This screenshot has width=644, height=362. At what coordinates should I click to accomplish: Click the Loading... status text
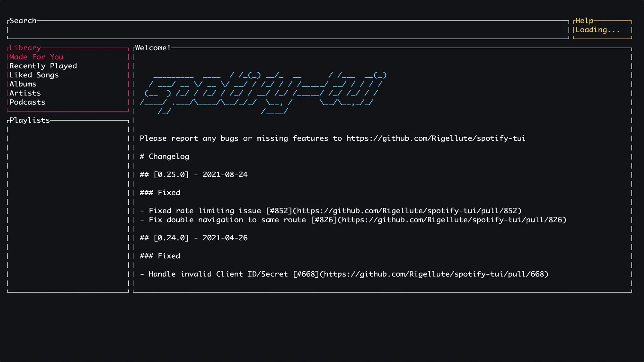(x=597, y=30)
